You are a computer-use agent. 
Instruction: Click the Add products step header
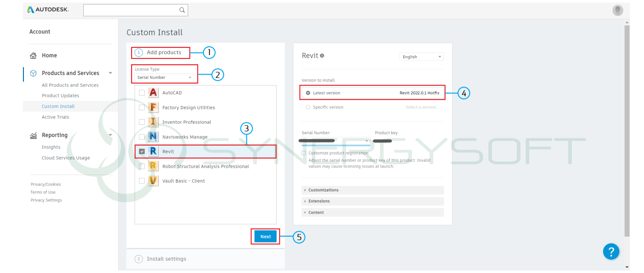point(158,52)
